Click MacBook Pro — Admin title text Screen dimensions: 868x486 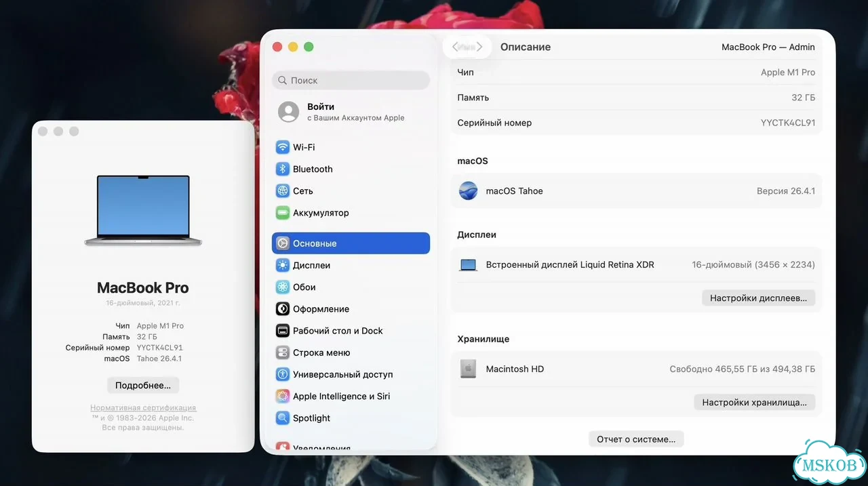tap(768, 47)
